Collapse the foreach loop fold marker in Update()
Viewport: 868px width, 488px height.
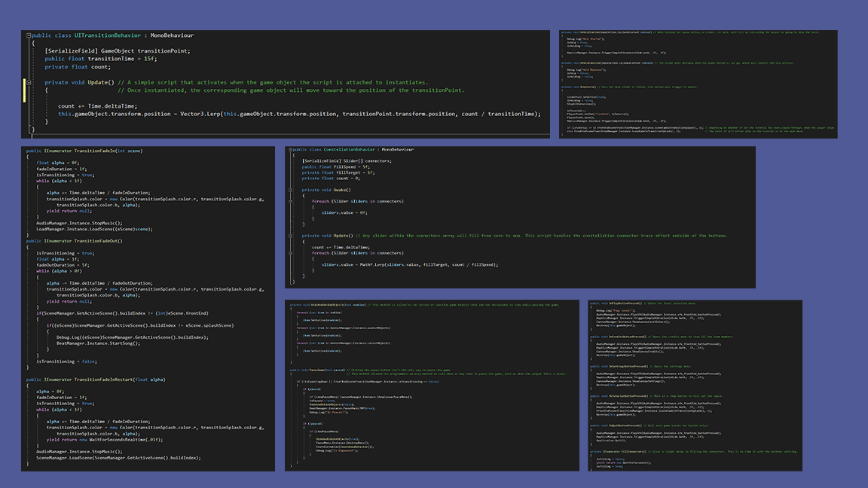(x=290, y=255)
